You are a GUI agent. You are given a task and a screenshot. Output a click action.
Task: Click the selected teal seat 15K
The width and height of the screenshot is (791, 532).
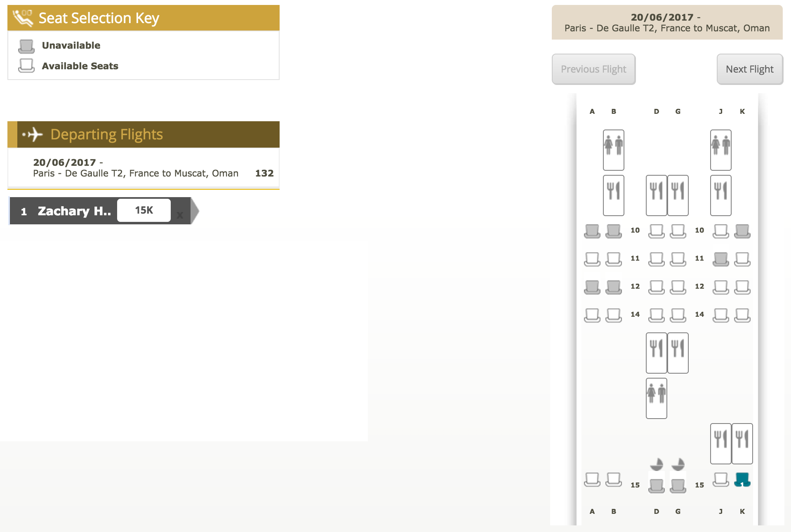click(x=742, y=479)
